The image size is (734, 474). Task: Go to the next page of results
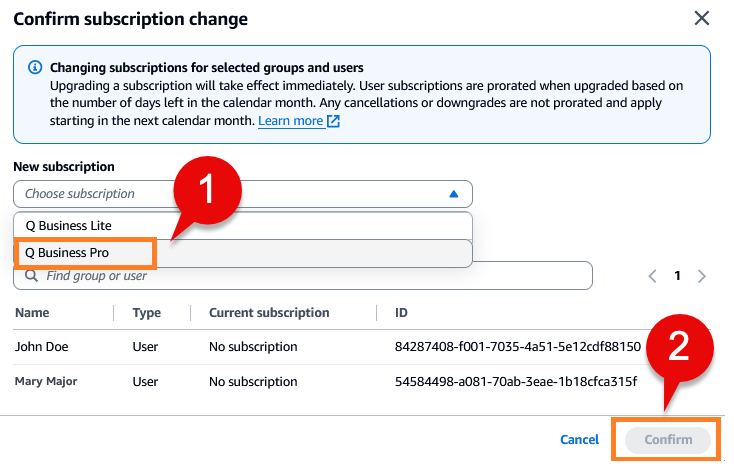point(702,276)
